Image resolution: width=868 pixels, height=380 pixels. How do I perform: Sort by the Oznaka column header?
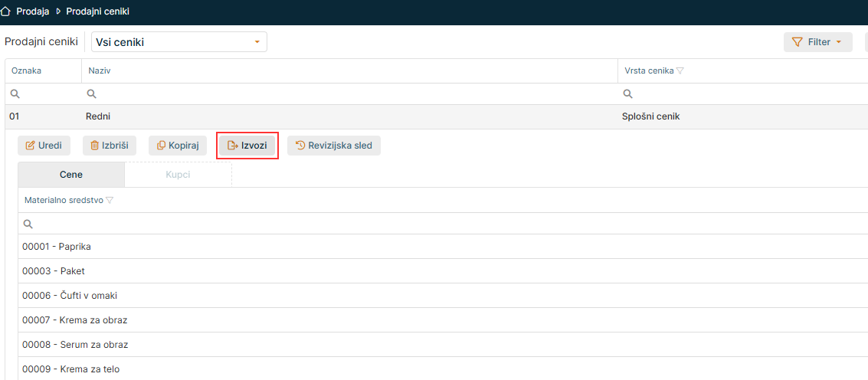pyautogui.click(x=27, y=70)
